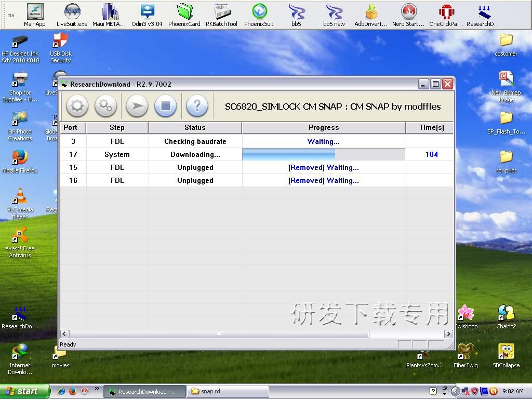Click the Load Packet gear icon

point(77,106)
